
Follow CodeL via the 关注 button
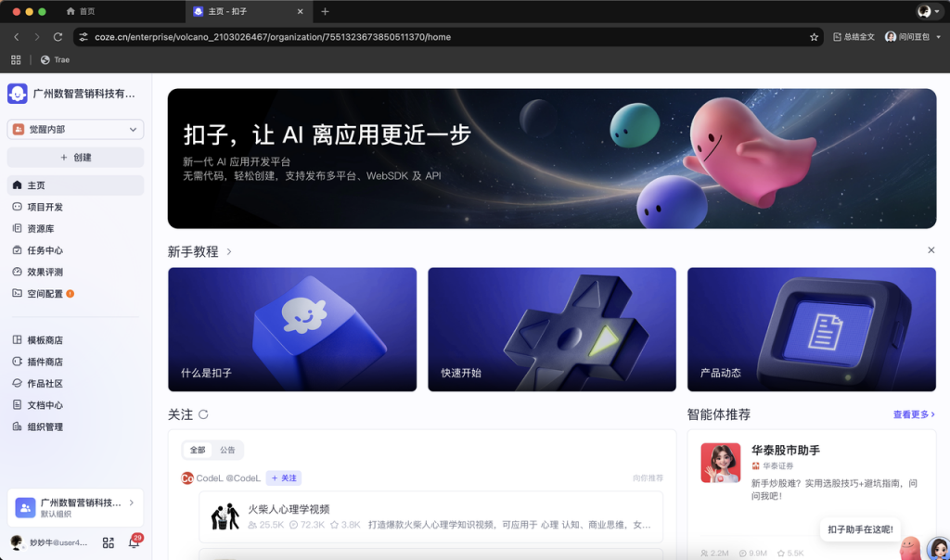(282, 477)
